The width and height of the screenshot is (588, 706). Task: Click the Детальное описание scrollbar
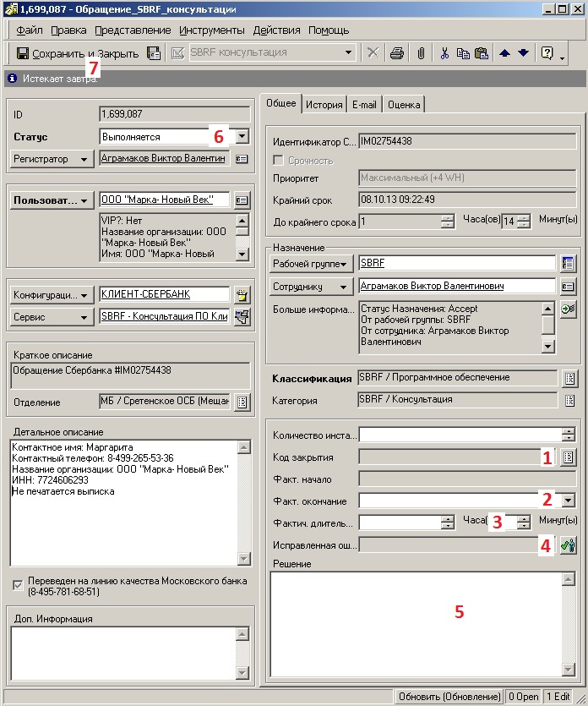click(x=243, y=503)
